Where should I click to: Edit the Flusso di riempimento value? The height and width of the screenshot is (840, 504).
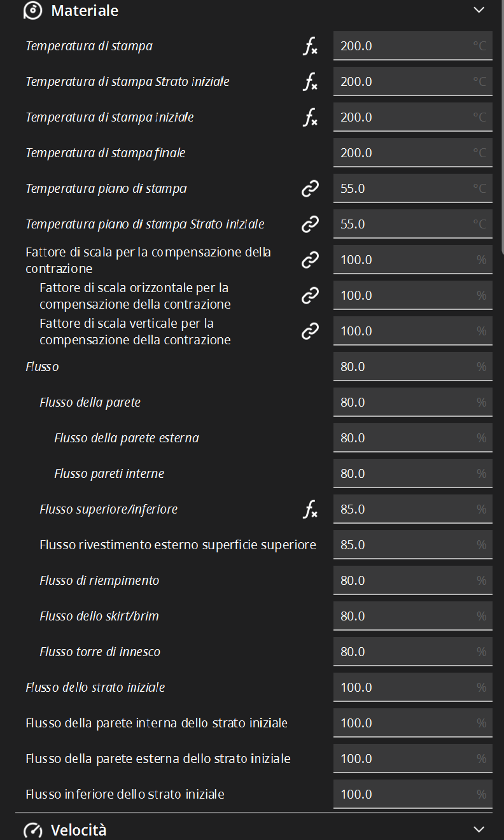click(404, 581)
